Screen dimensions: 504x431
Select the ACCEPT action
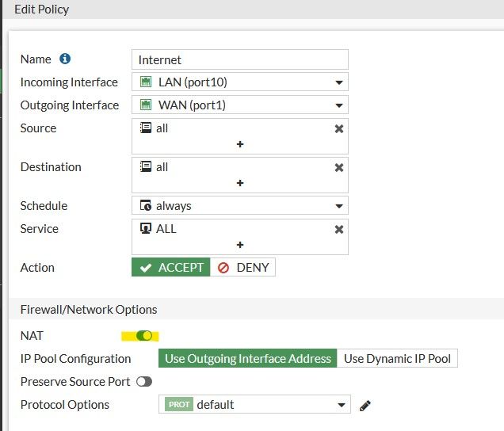[x=171, y=268]
